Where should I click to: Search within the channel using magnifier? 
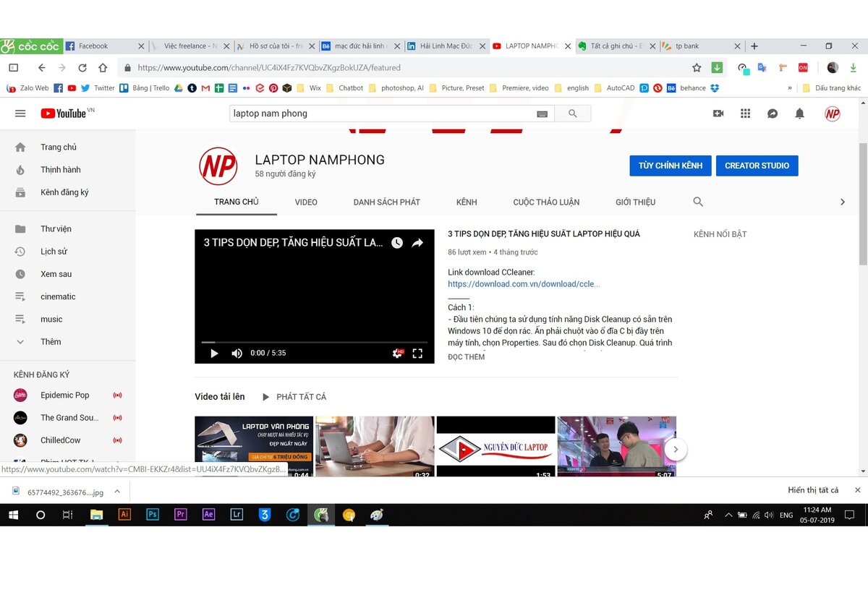click(x=698, y=202)
